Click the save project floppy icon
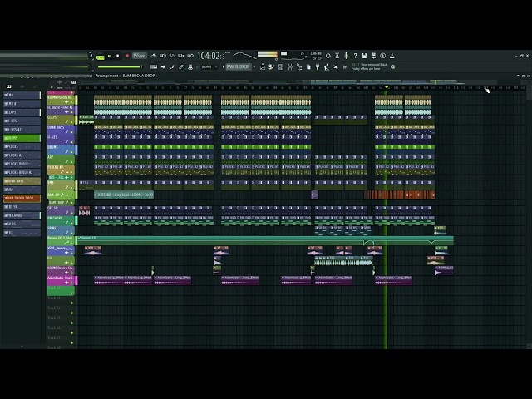This screenshot has width=532, height=399. (364, 56)
